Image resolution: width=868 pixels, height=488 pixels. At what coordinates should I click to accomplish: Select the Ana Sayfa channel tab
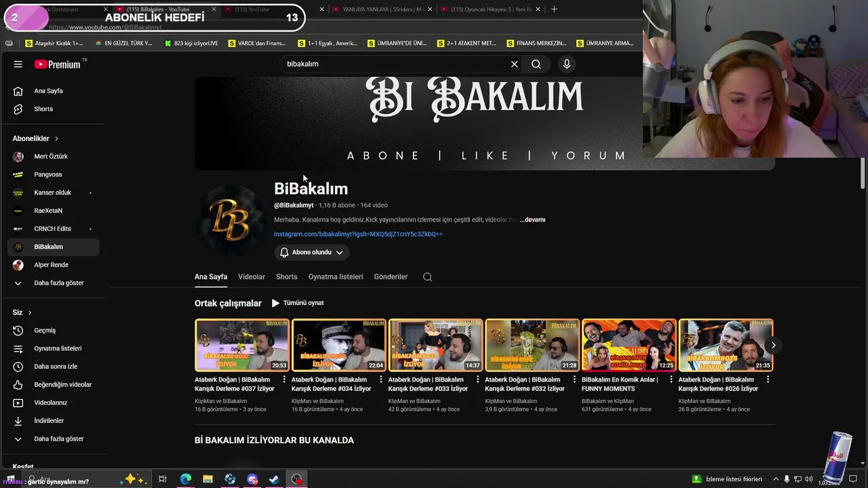point(211,277)
